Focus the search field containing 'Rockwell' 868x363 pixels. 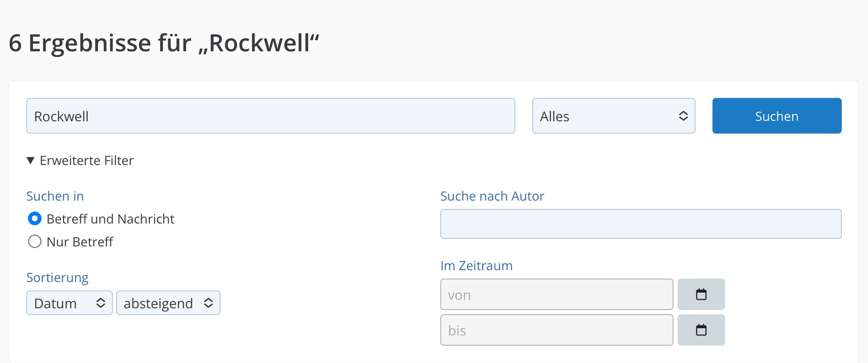point(271,116)
